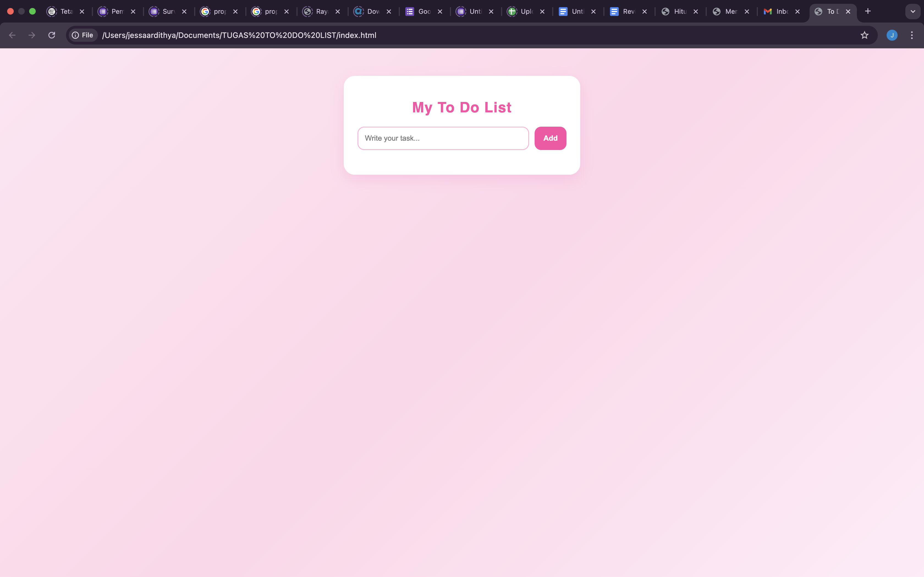This screenshot has width=924, height=577.
Task: Open the profile avatar J
Action: tap(892, 35)
